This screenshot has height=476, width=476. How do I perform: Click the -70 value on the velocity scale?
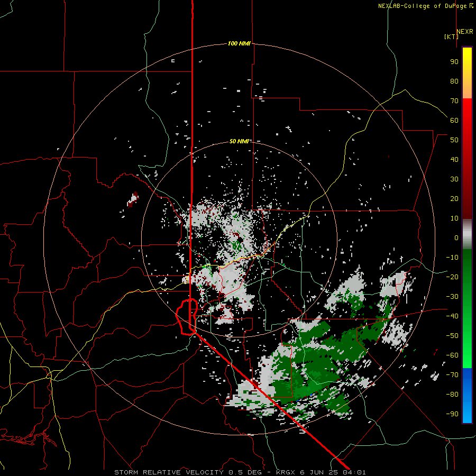coord(452,374)
